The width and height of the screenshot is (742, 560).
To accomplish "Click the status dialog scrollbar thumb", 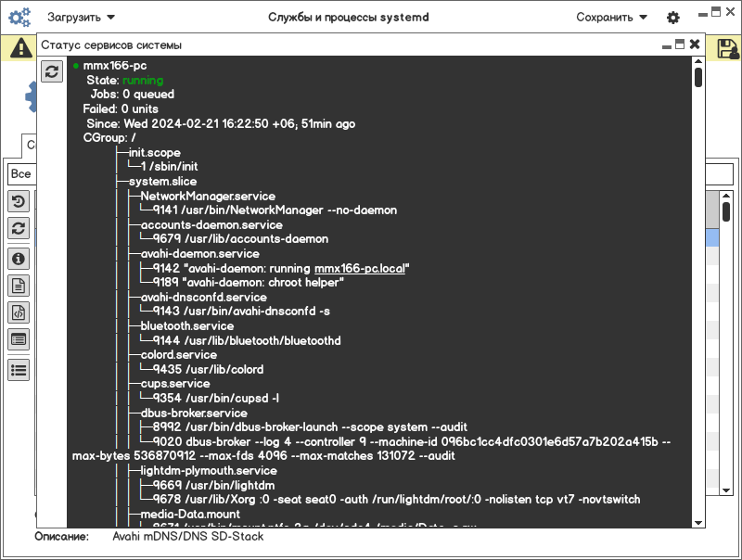I will [698, 77].
